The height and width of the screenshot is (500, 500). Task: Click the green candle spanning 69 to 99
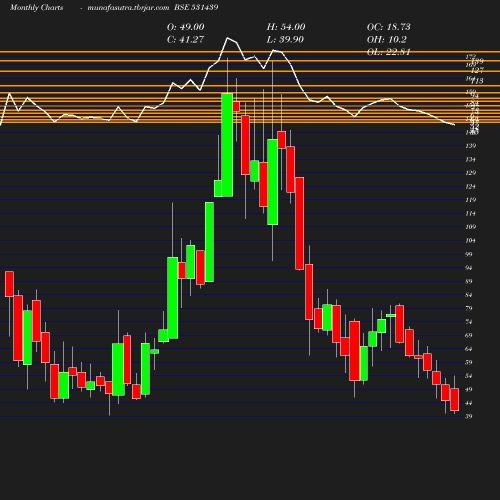[x=172, y=298]
